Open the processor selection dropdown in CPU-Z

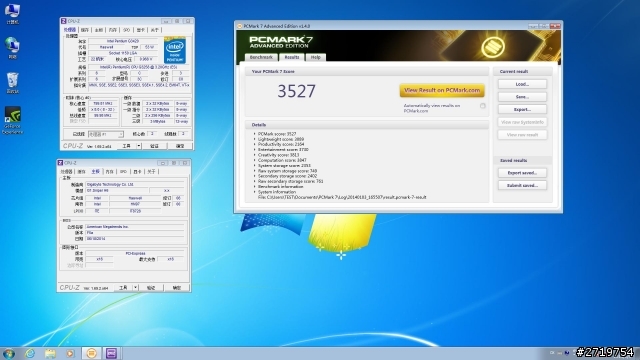coord(106,134)
